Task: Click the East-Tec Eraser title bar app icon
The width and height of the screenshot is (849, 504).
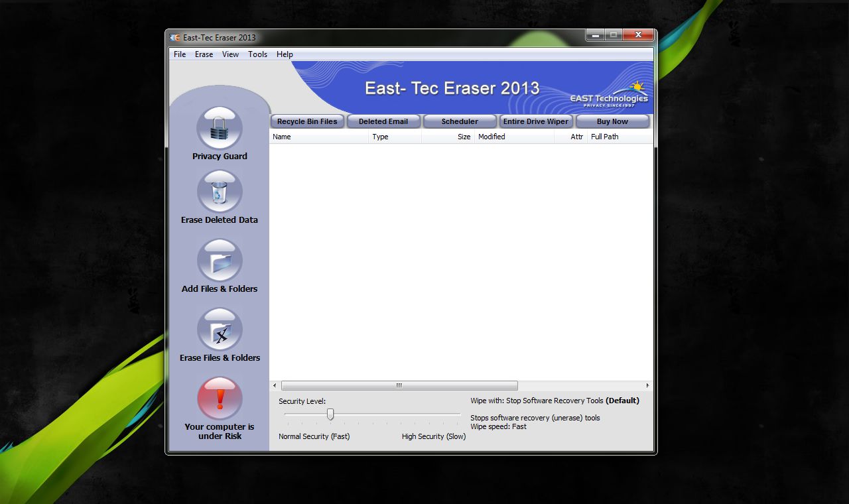Action: 175,37
